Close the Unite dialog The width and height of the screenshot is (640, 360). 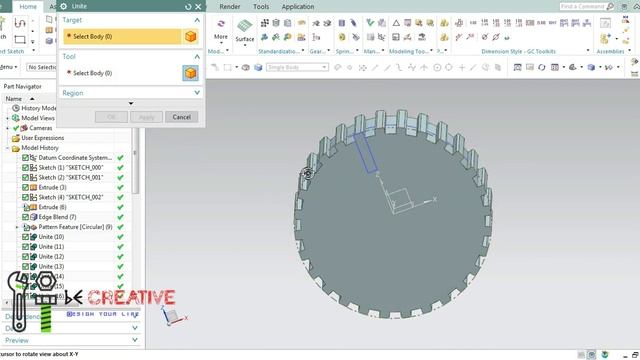point(198,7)
